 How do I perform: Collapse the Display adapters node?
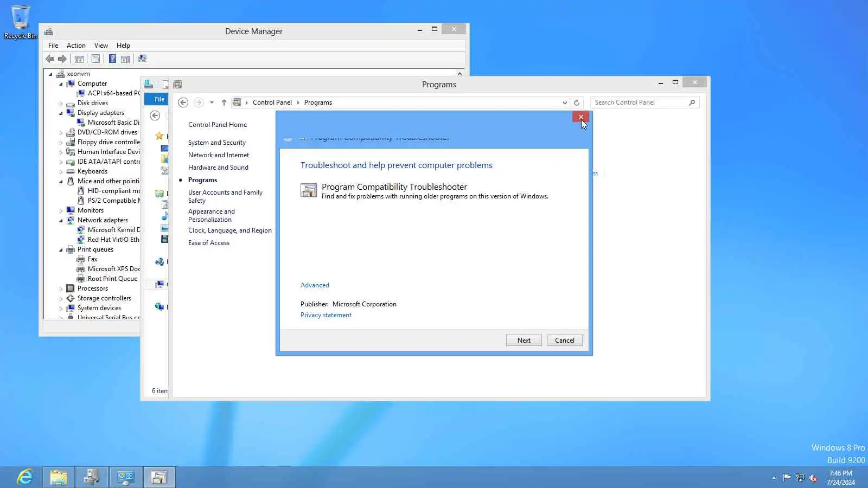point(61,113)
